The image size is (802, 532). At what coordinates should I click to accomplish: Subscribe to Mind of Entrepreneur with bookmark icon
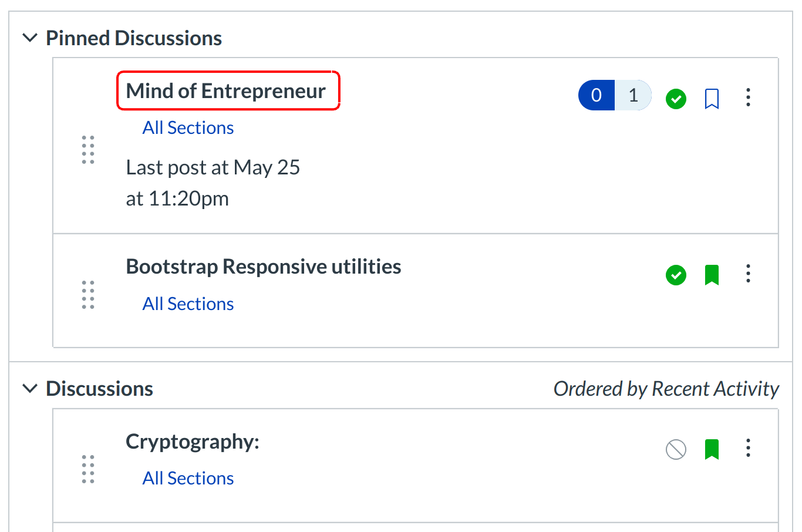pos(712,99)
